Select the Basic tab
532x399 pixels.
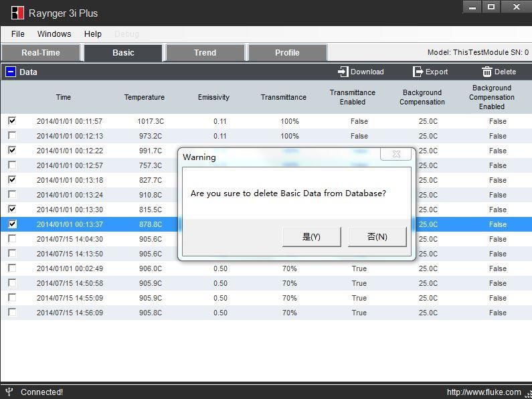123,53
